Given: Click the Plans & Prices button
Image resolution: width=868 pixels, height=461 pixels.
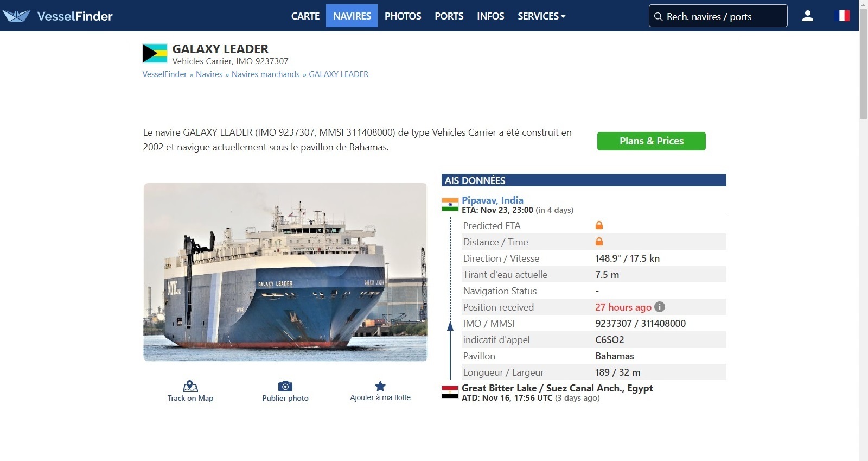Looking at the screenshot, I should pos(651,141).
